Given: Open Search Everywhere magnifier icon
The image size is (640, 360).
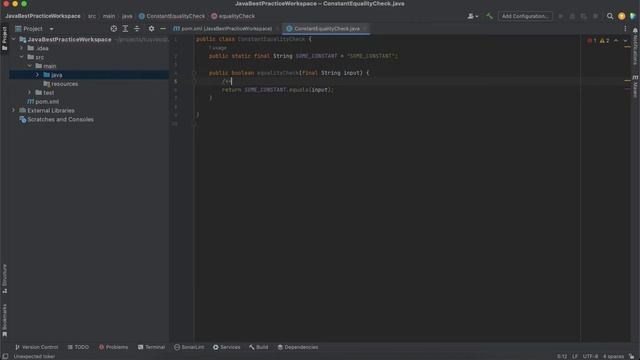Looking at the screenshot, I should [x=610, y=16].
